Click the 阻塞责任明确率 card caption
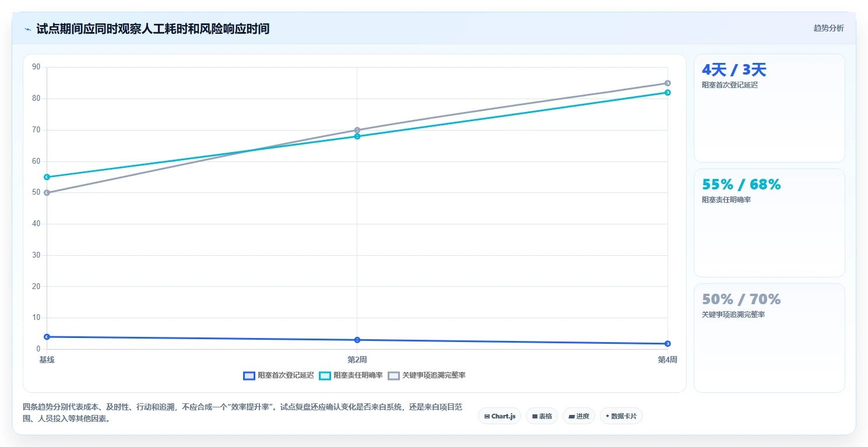The image size is (868, 447). click(x=726, y=200)
